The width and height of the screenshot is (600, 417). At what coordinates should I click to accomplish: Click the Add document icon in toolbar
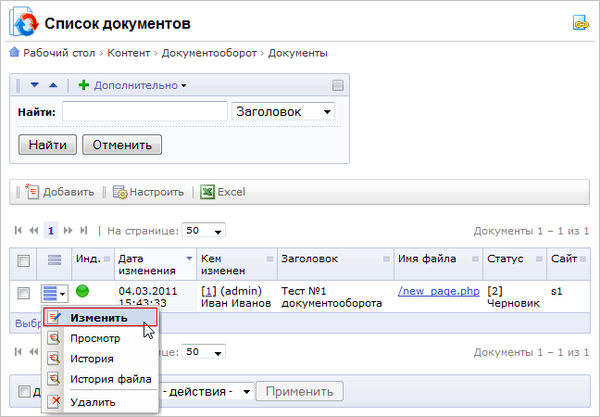(x=31, y=192)
